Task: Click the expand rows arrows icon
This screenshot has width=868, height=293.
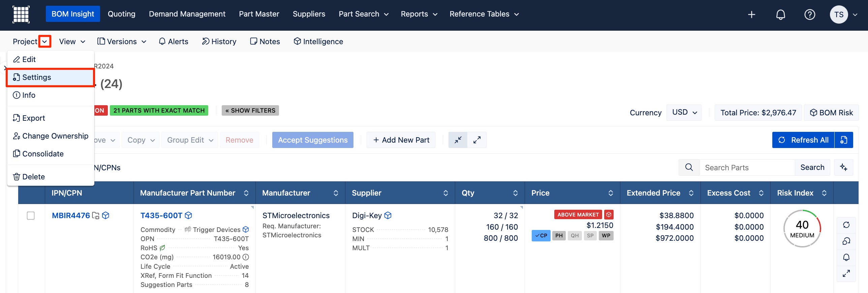Action: [x=477, y=140]
